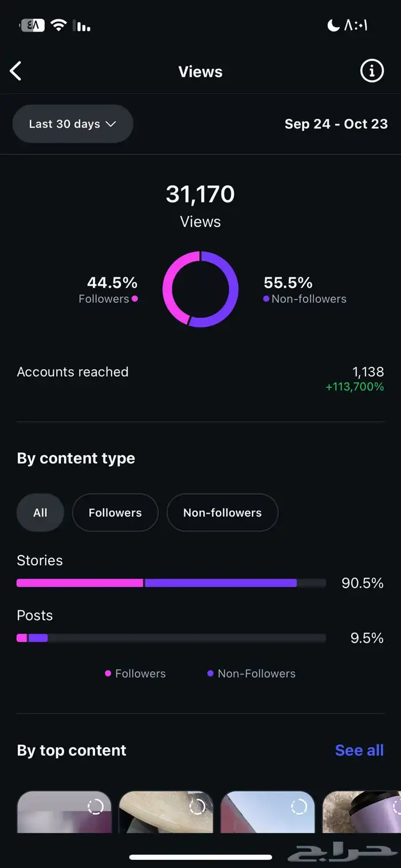Tap the cellular signal bars icon

click(x=82, y=26)
